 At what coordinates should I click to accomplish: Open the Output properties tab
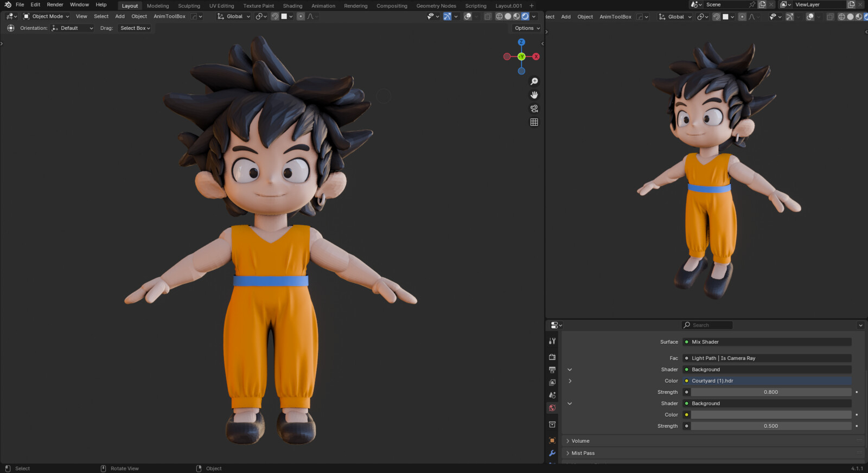pos(552,369)
